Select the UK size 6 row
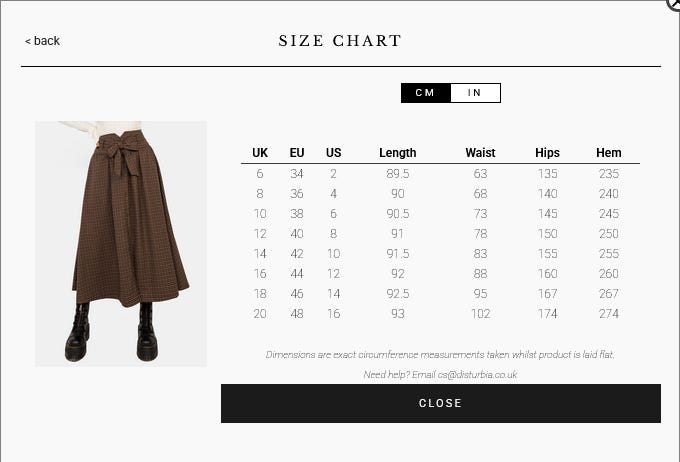Screen dimensions: 680x462 (260, 174)
